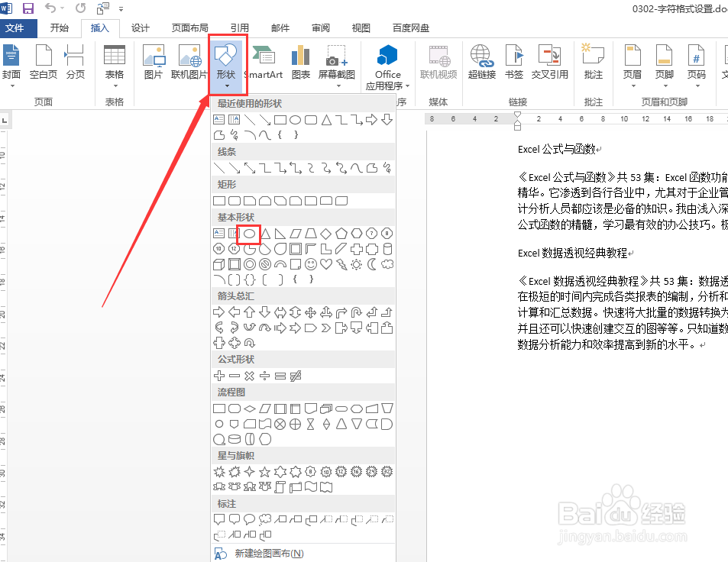Click the first-line indent marker on ruler
The height and width of the screenshot is (562, 728).
point(518,115)
